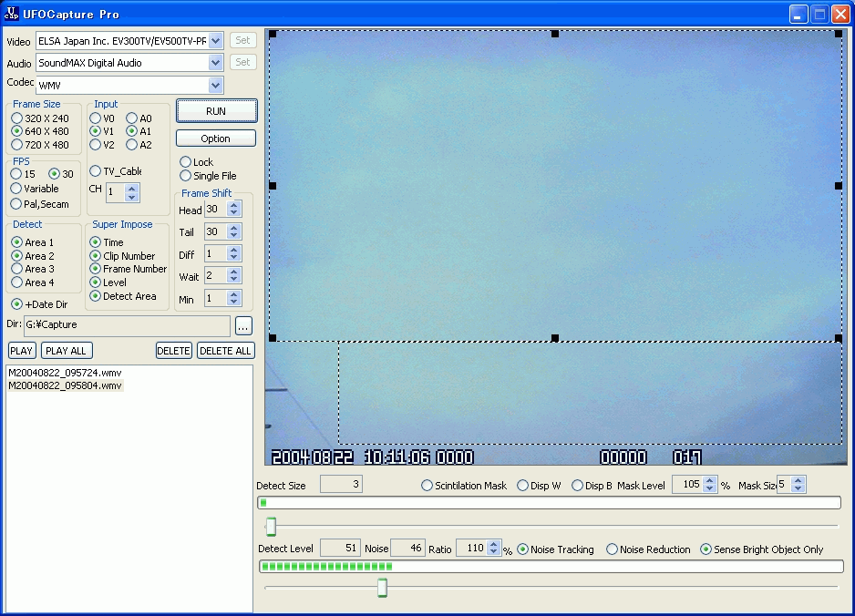Open the Video device dropdown
The image size is (855, 616).
[216, 40]
